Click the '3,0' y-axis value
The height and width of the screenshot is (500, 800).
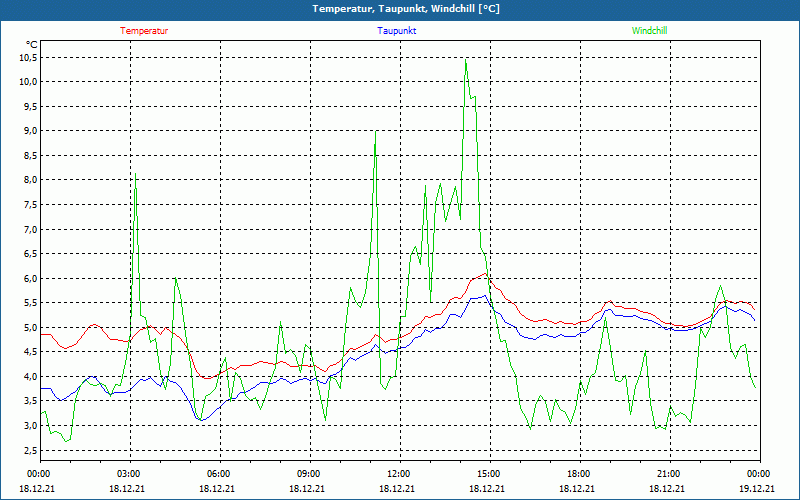click(30, 426)
